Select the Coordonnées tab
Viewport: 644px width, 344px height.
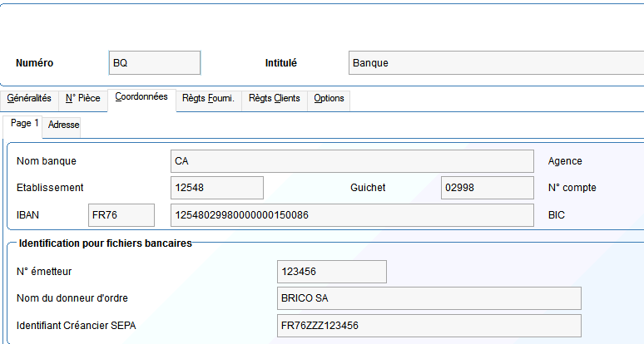click(x=141, y=97)
